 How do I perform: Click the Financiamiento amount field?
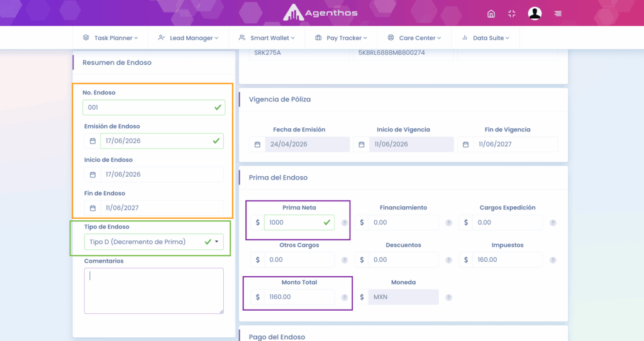403,222
